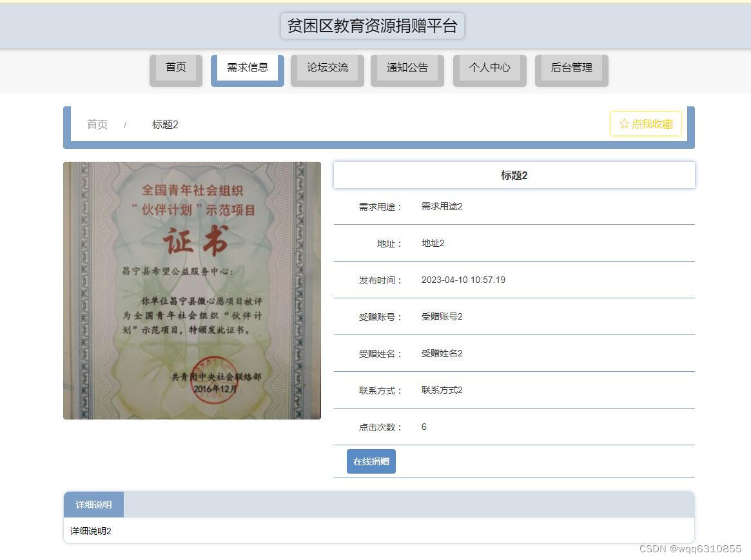Click the 受赠姓名： label

click(x=381, y=354)
